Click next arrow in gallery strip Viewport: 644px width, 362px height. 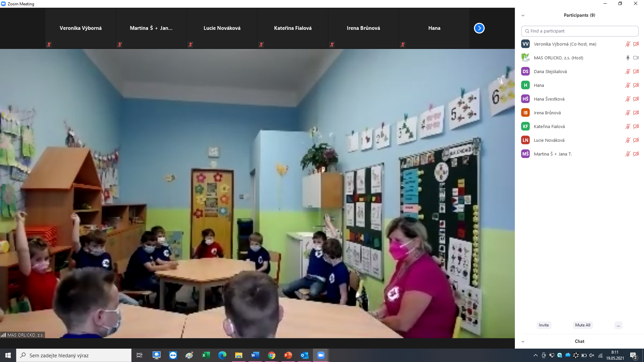click(x=479, y=28)
